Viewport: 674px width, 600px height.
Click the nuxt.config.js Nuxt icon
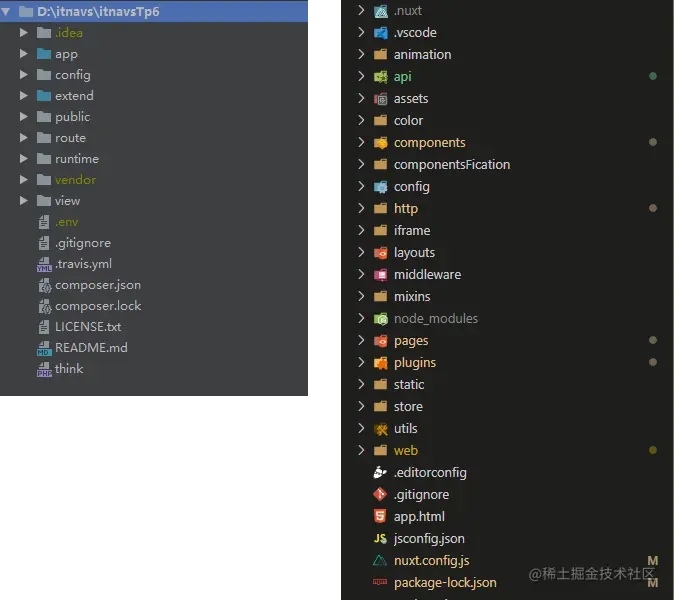click(380, 560)
